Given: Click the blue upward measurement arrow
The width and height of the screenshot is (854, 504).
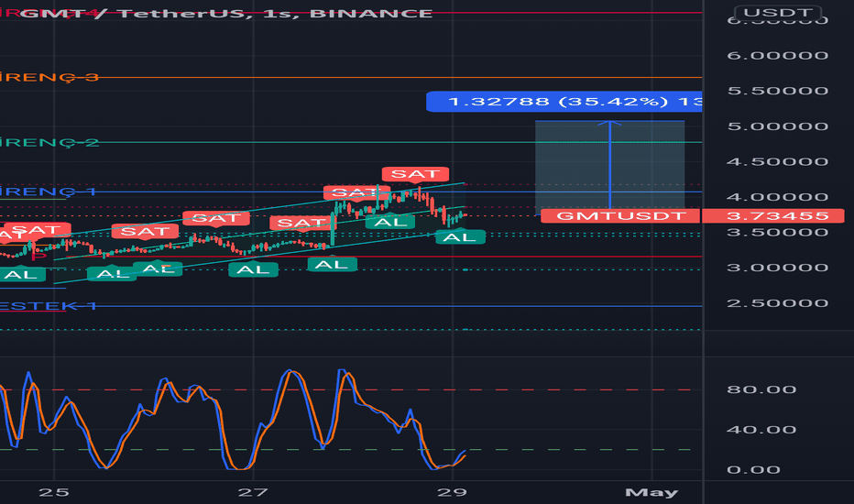Looking at the screenshot, I should (x=610, y=165).
